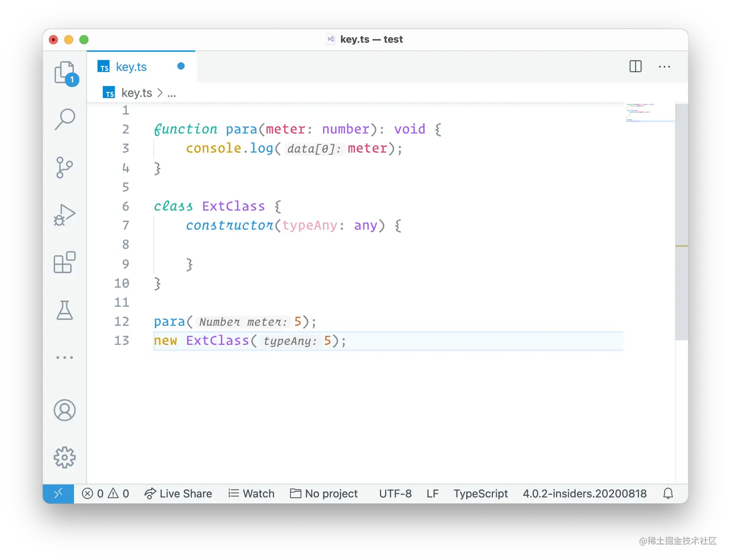Open the errors and warnings panel
The height and width of the screenshot is (560, 731).
point(105,493)
